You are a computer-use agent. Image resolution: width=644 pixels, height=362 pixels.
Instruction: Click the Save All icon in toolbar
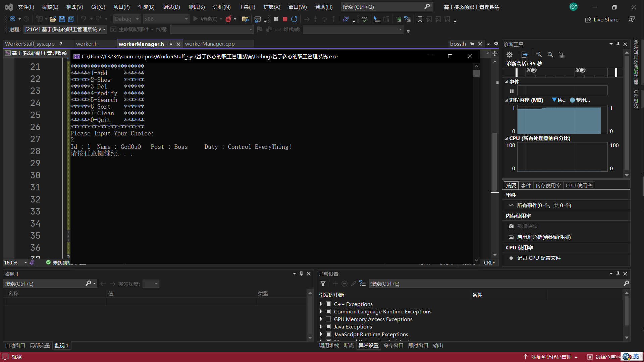71,19
